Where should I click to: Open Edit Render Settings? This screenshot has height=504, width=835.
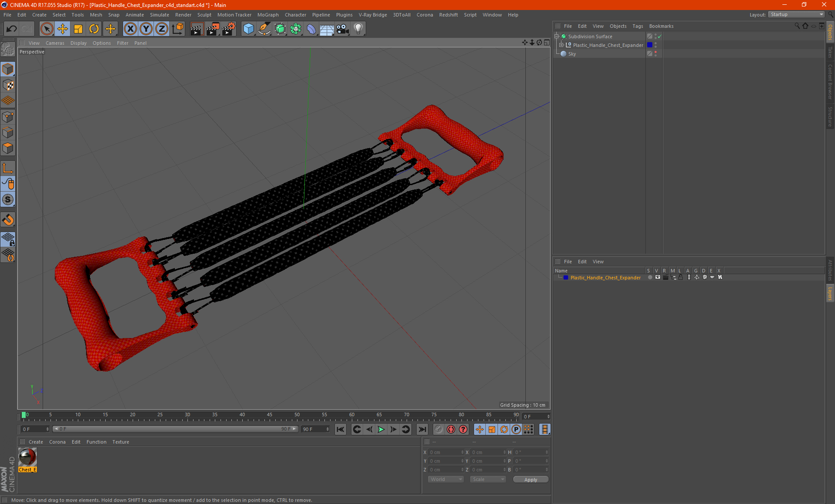tap(229, 29)
